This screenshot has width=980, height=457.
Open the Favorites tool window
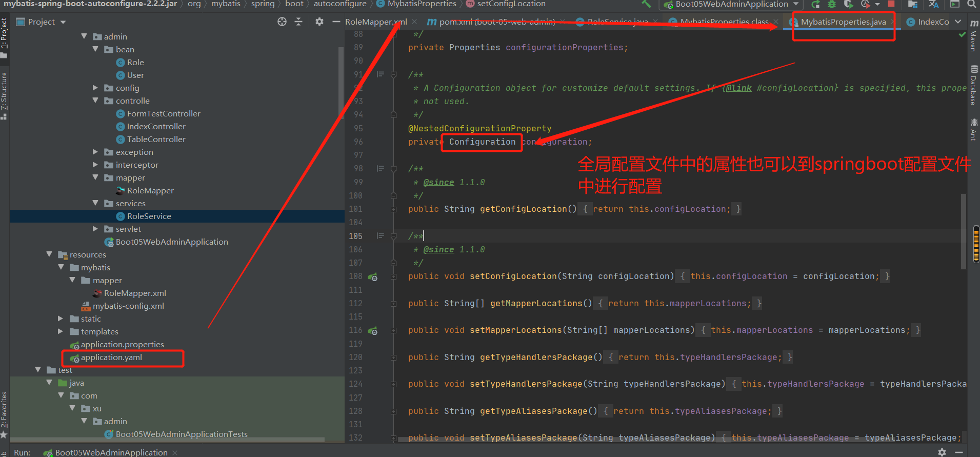4,414
